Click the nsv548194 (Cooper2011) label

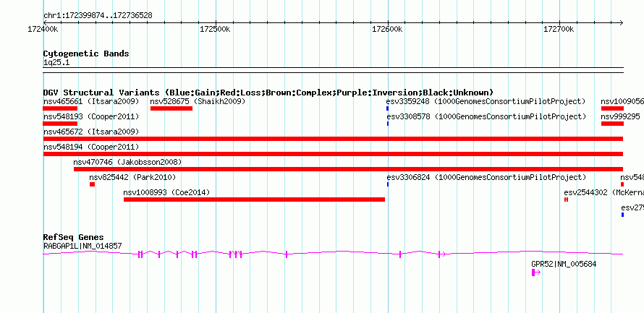pyautogui.click(x=91, y=147)
